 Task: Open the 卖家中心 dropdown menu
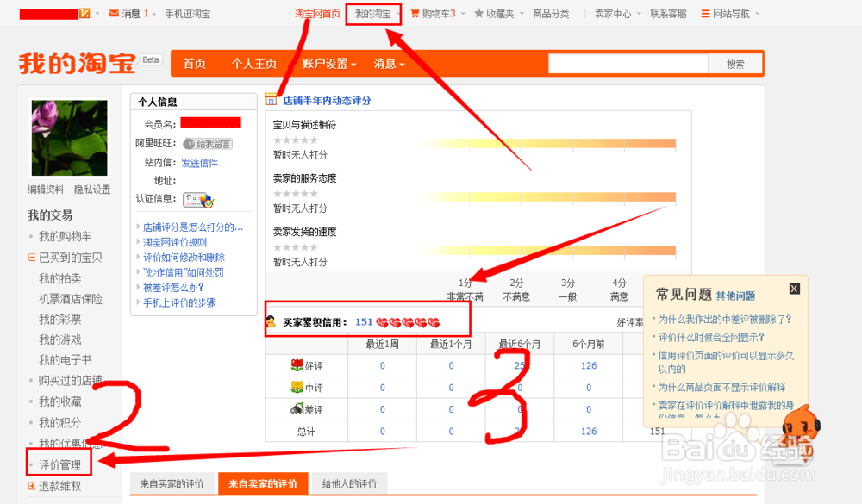click(x=614, y=13)
